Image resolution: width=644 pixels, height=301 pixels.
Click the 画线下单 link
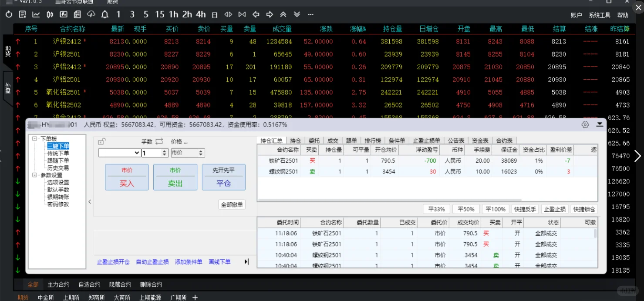[220, 262]
